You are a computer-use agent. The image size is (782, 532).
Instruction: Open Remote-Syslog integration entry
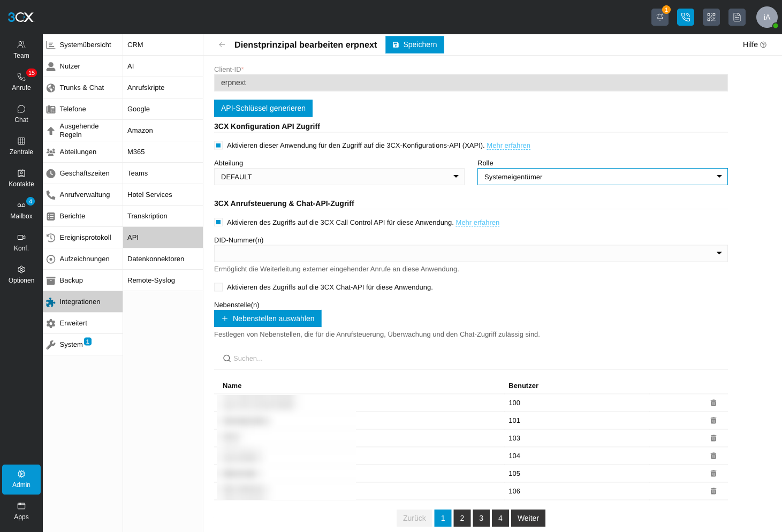163,280
